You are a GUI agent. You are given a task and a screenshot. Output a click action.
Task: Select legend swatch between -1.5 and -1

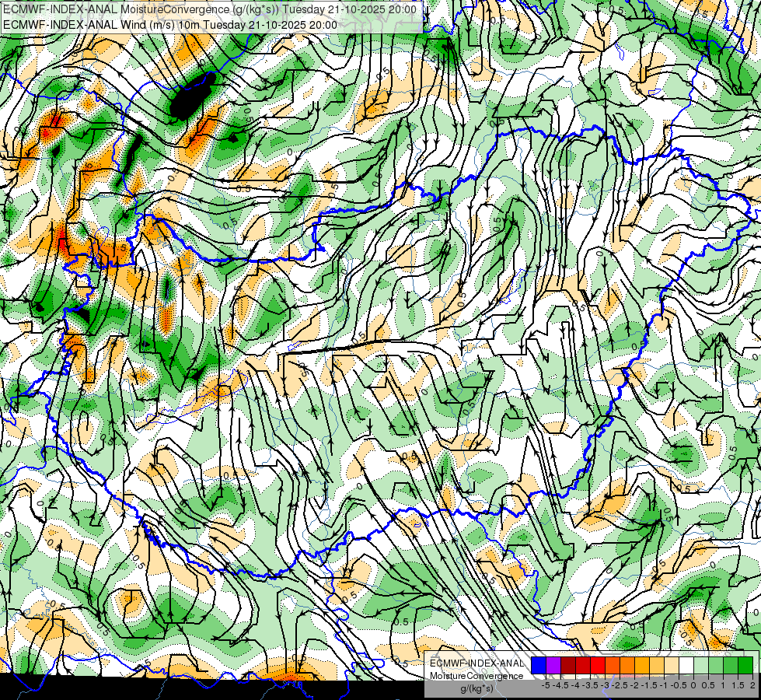657,666
